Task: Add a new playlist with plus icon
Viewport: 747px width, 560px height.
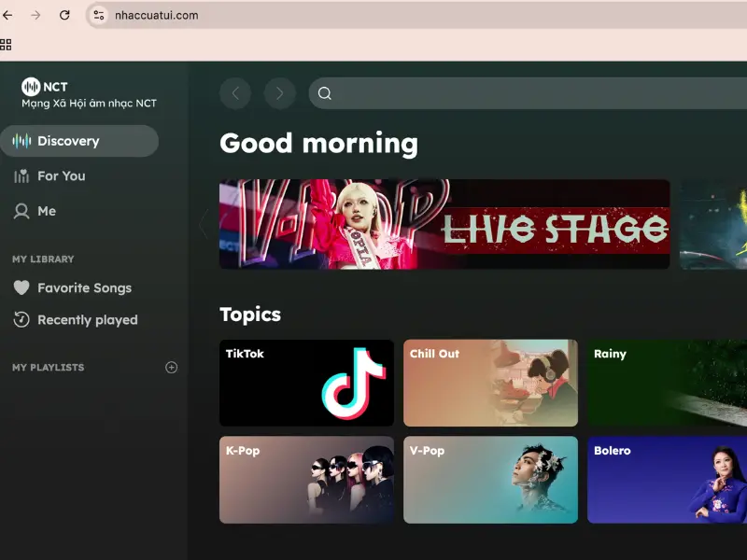Action: click(172, 367)
